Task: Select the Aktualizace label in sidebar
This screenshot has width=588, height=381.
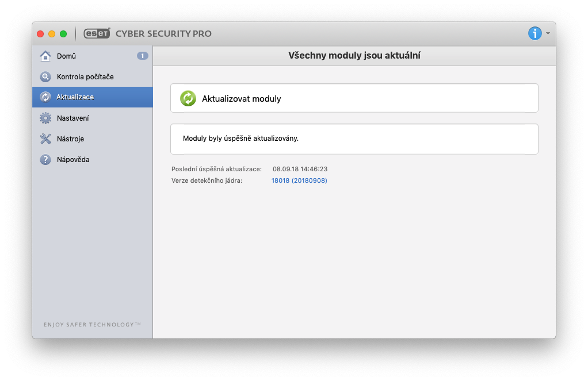Action: point(75,97)
